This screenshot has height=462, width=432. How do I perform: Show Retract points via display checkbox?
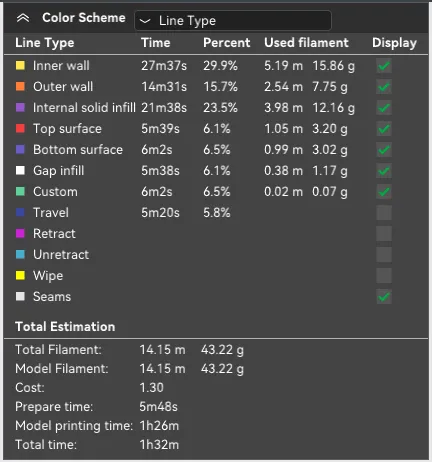click(384, 234)
